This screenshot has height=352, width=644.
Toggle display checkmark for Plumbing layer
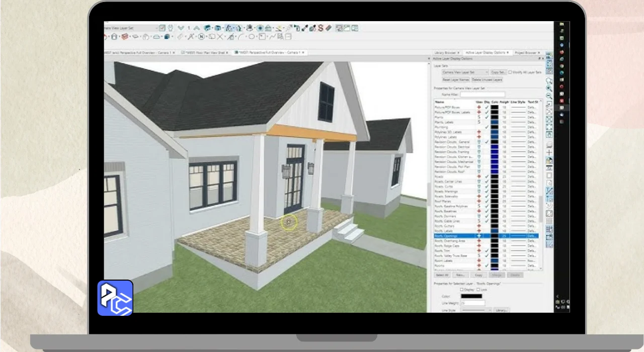pyautogui.click(x=487, y=127)
